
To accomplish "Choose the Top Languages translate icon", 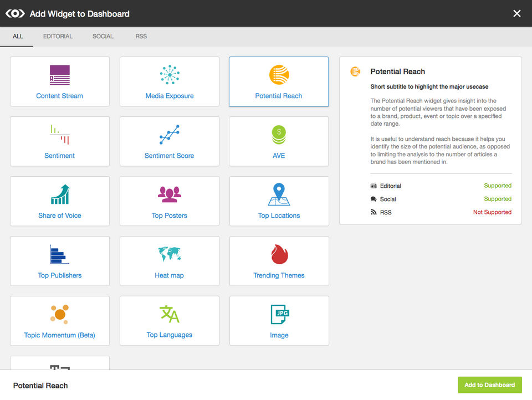I will 170,314.
